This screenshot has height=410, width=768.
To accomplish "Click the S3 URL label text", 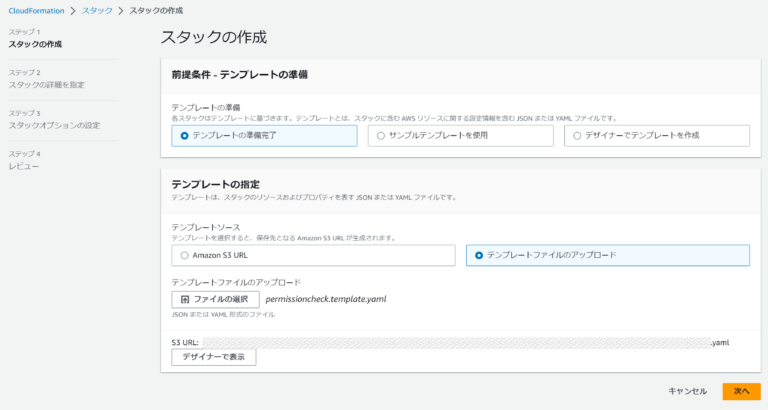I will coord(185,342).
